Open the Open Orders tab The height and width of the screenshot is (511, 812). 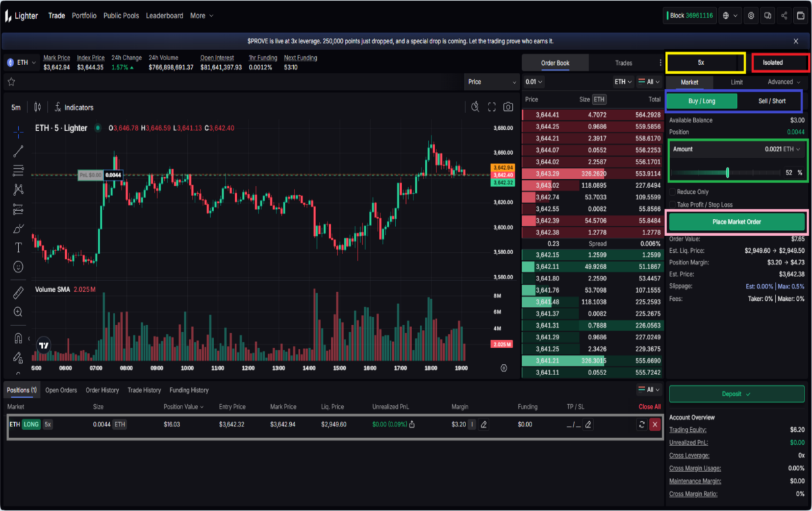tap(61, 390)
